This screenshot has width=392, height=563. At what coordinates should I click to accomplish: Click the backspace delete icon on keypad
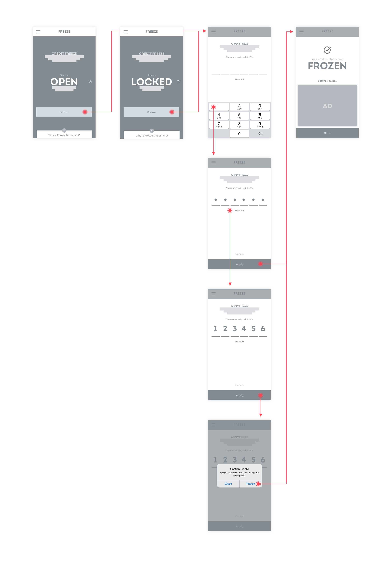coord(260,135)
